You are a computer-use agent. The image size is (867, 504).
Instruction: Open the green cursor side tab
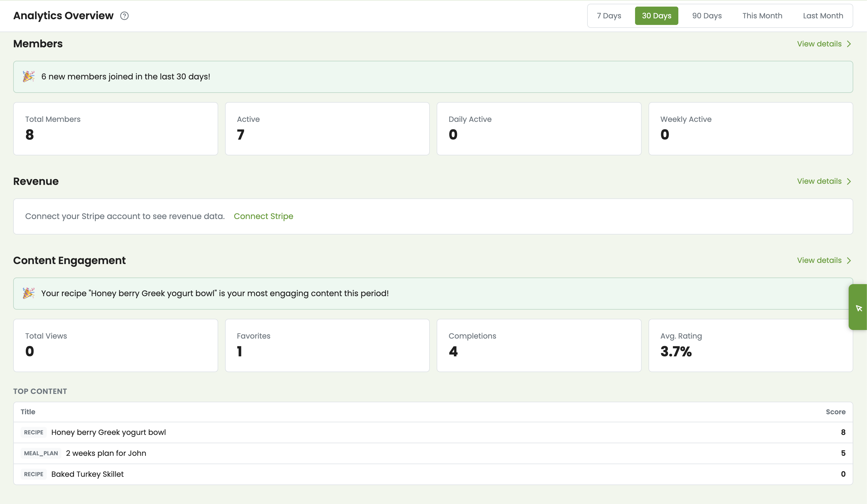coord(858,307)
